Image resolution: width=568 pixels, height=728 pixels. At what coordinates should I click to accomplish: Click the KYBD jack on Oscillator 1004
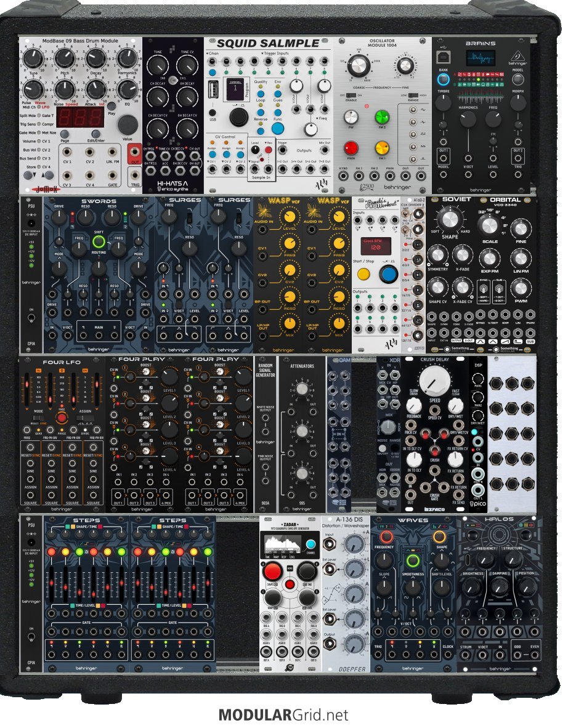[343, 176]
